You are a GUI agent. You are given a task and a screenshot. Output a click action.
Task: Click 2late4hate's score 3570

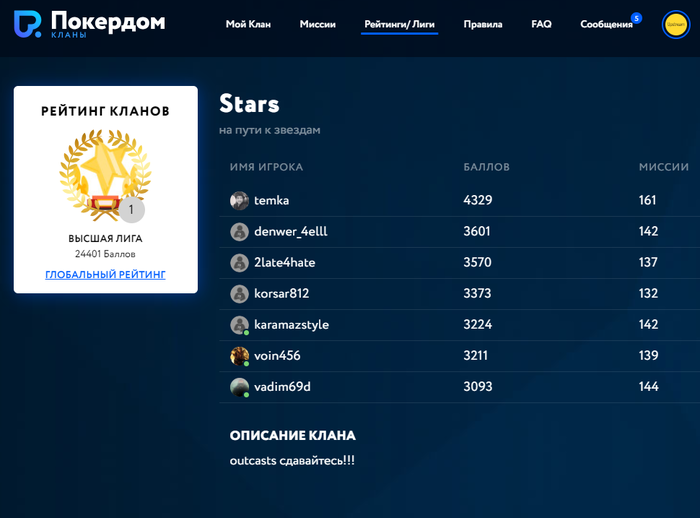(x=477, y=262)
